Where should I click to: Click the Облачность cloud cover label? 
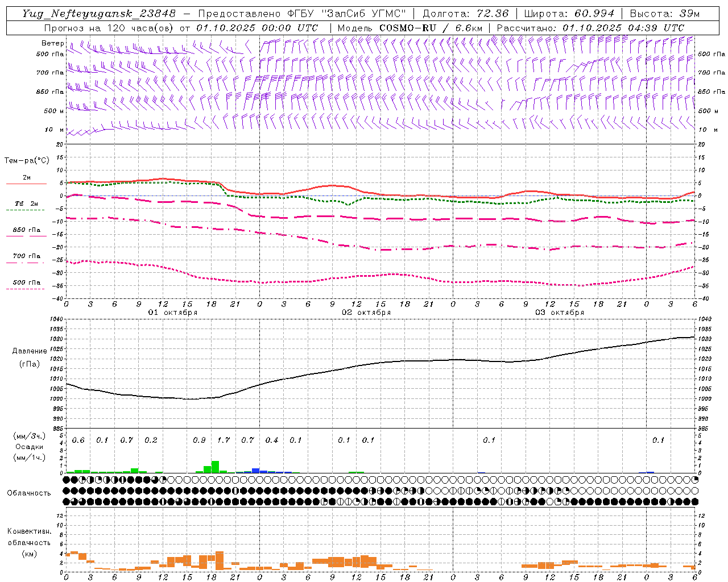[x=29, y=493]
